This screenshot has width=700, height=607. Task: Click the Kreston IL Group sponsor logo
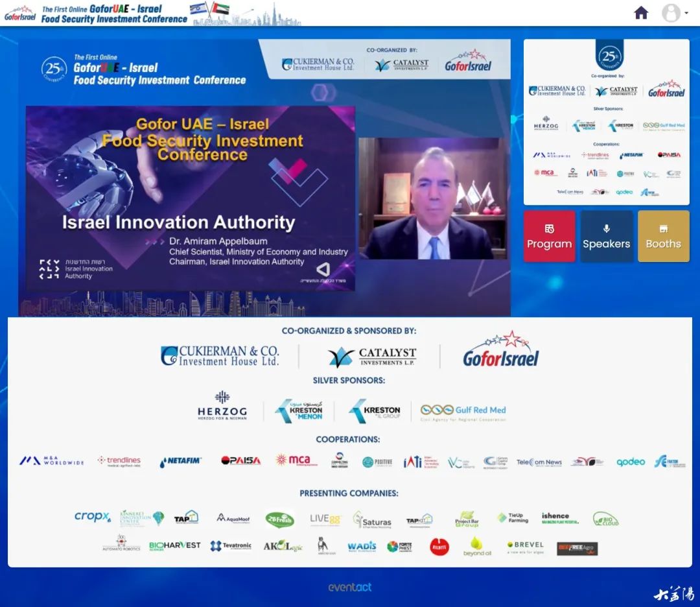(375, 411)
